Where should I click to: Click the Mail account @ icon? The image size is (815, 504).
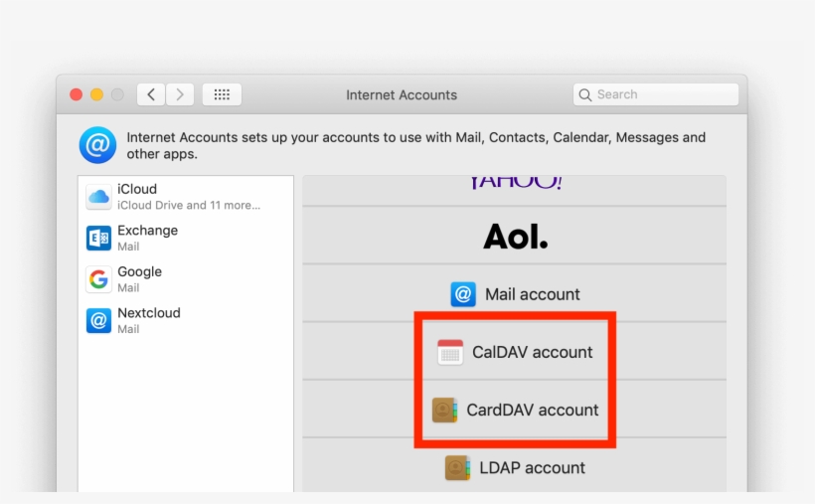pos(463,294)
